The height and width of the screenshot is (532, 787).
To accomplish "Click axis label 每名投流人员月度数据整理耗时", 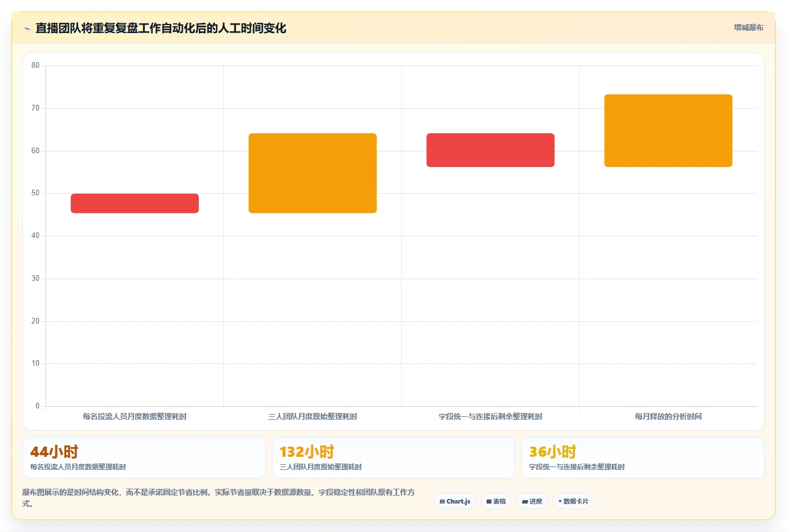I will (x=134, y=416).
